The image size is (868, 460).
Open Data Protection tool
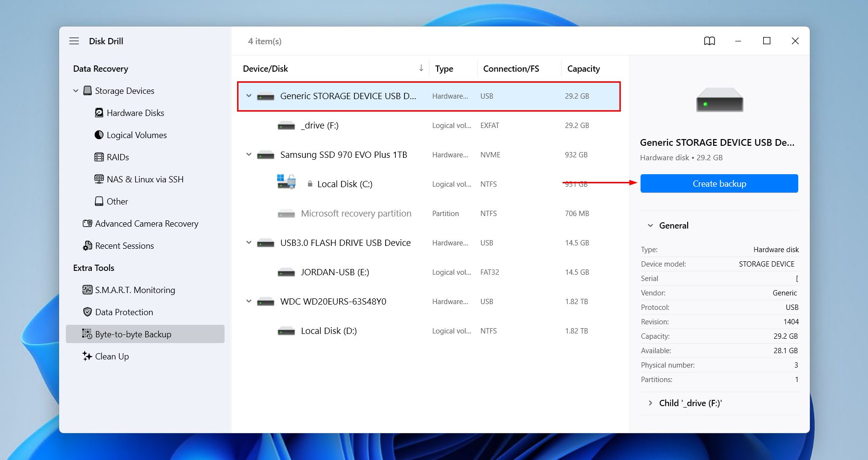click(x=124, y=312)
